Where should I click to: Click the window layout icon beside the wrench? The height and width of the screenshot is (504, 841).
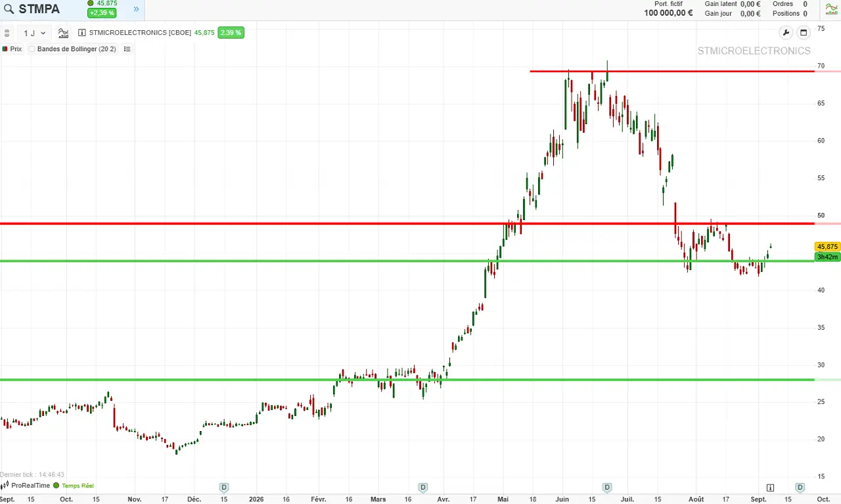(804, 33)
